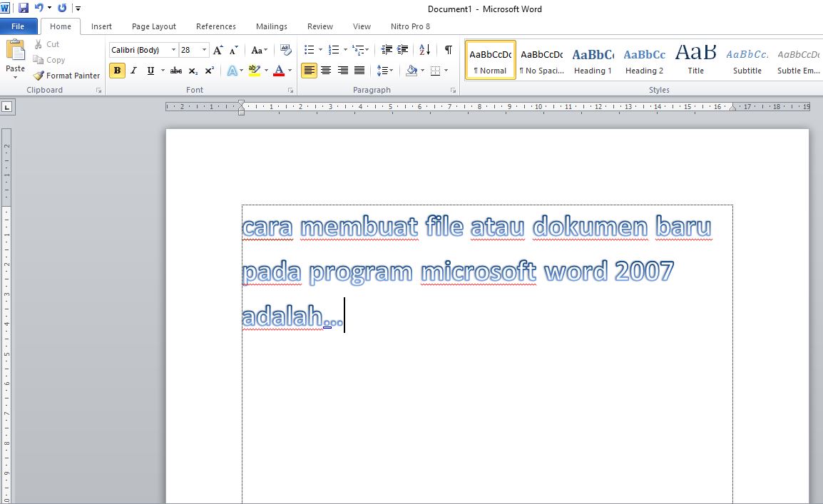Screen dimensions: 823x504
Task: Click the word 'microsoft' in the document
Action: tap(478, 272)
